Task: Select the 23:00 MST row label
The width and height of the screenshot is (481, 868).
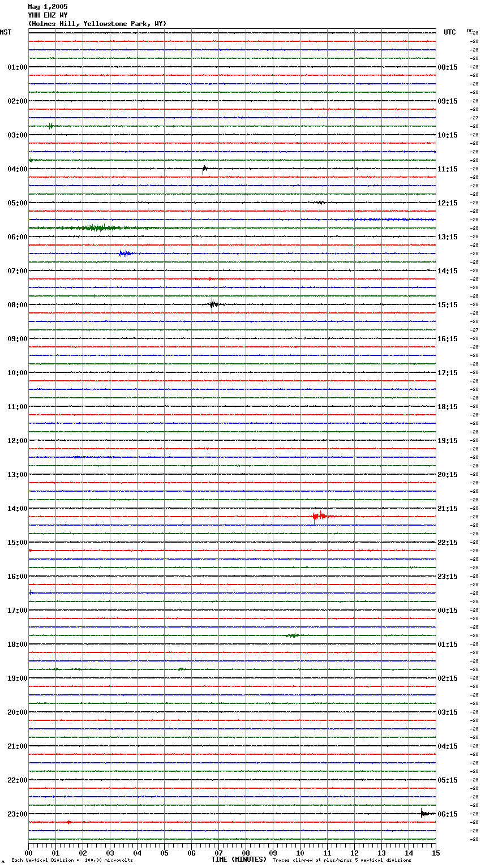Action: [18, 814]
